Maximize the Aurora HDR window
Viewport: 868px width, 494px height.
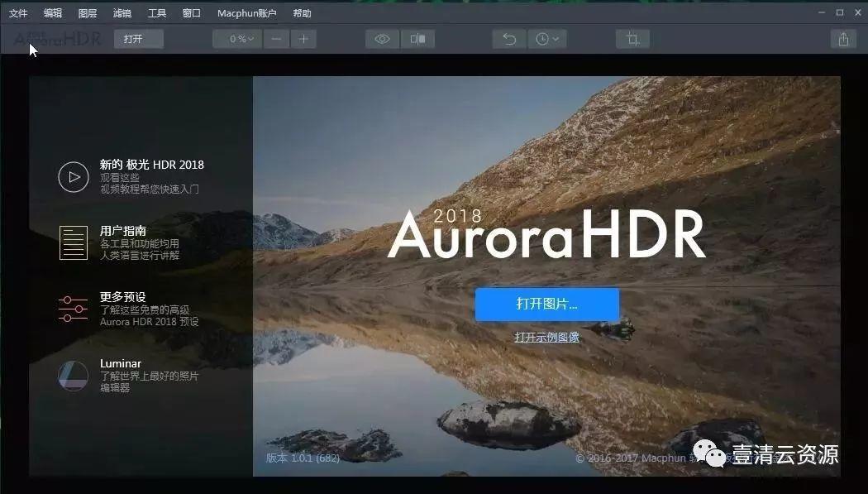tap(840, 12)
